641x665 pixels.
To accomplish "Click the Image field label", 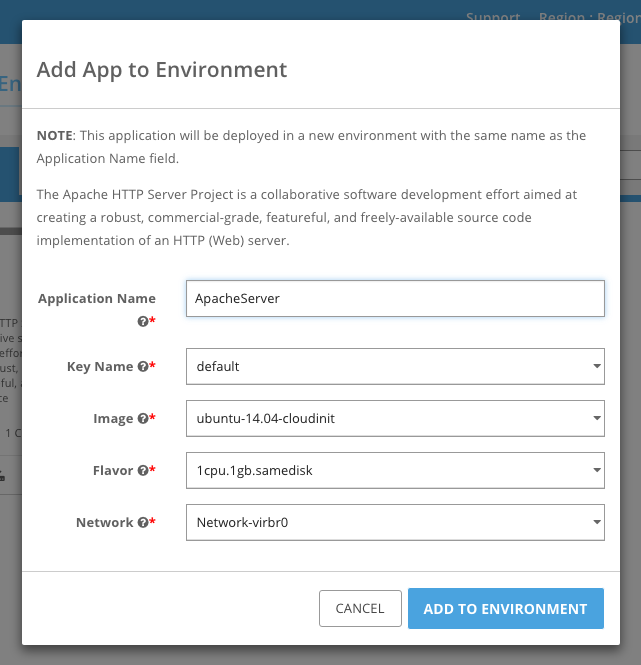I will (113, 419).
